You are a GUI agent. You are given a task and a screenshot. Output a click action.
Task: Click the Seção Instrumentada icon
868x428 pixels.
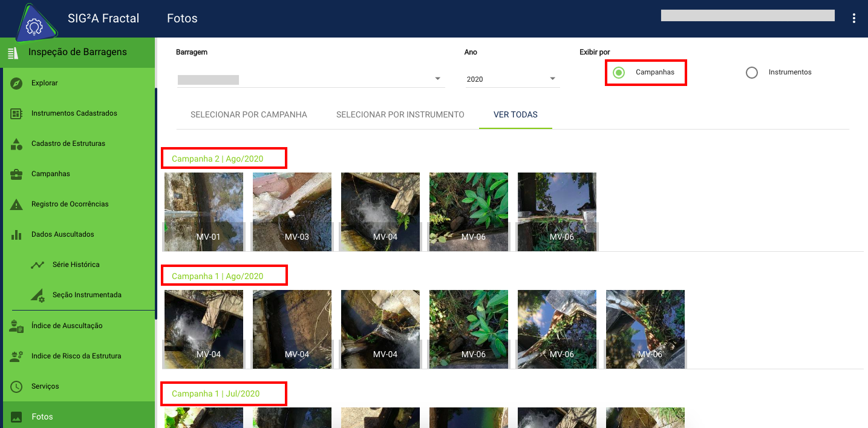38,295
